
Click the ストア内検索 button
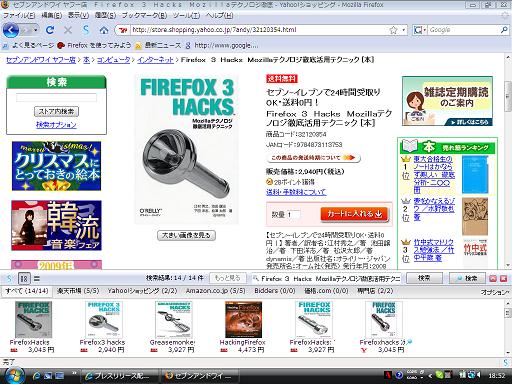pos(56,111)
